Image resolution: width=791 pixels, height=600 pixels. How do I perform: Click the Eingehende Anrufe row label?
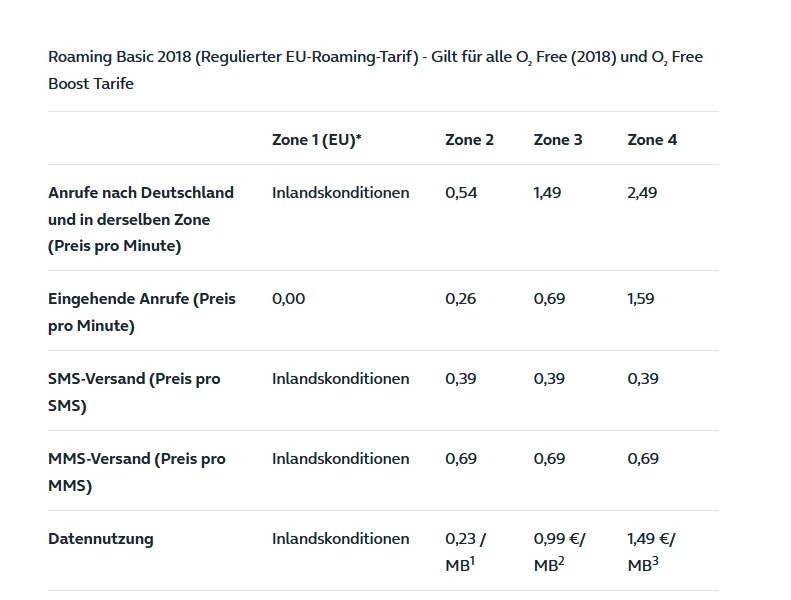click(x=142, y=312)
